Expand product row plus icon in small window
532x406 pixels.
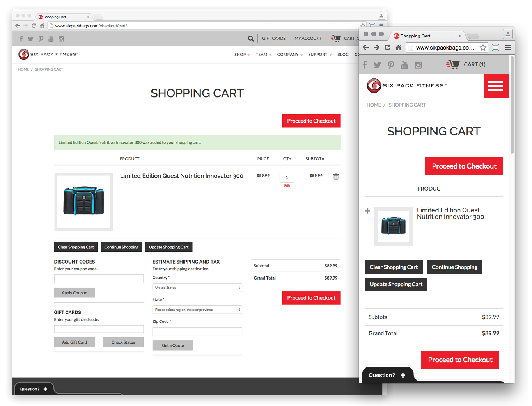pyautogui.click(x=367, y=211)
